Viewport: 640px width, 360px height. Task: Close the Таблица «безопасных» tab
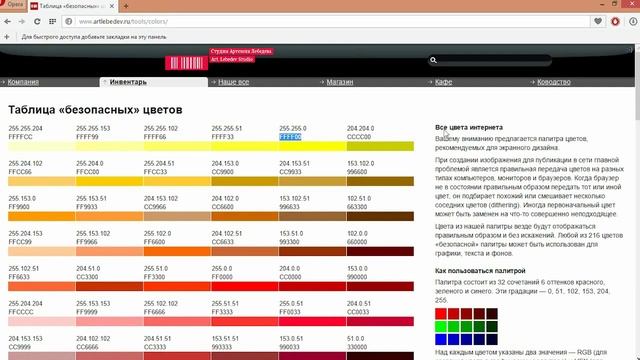112,6
